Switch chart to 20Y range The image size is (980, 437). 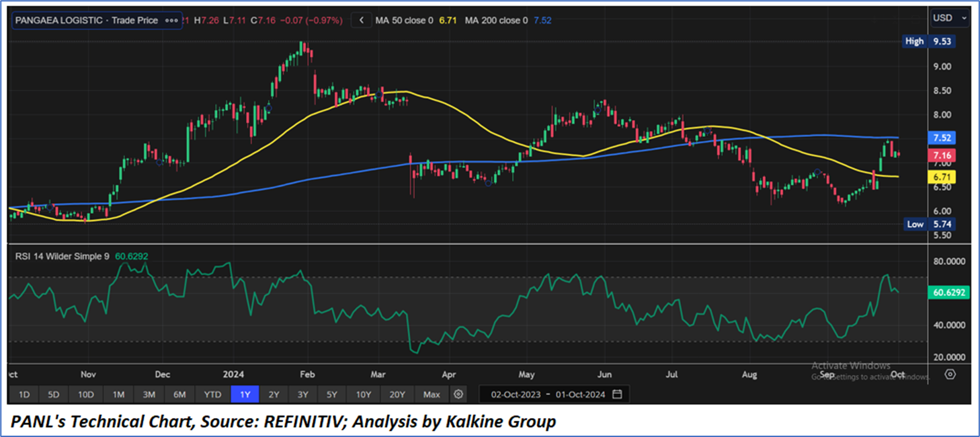tap(397, 394)
